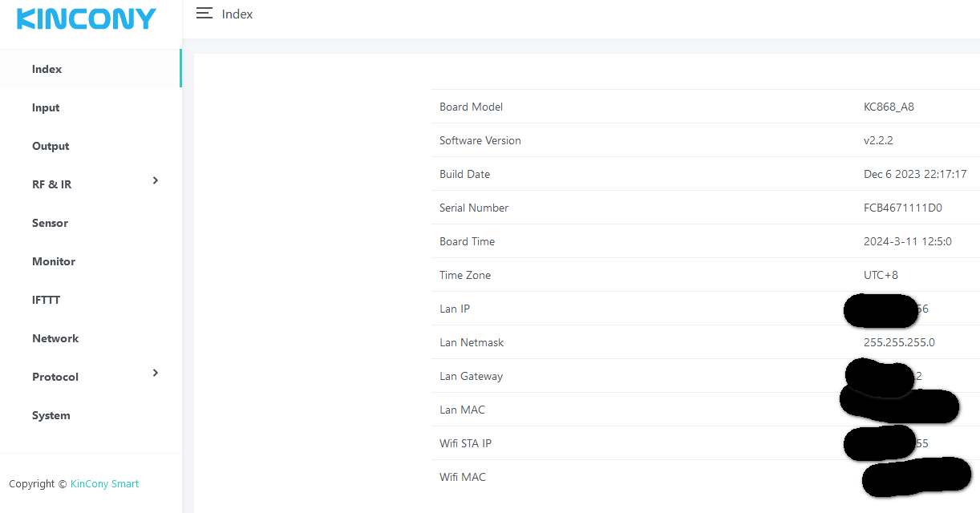Open the RF & IR menu

(x=52, y=184)
